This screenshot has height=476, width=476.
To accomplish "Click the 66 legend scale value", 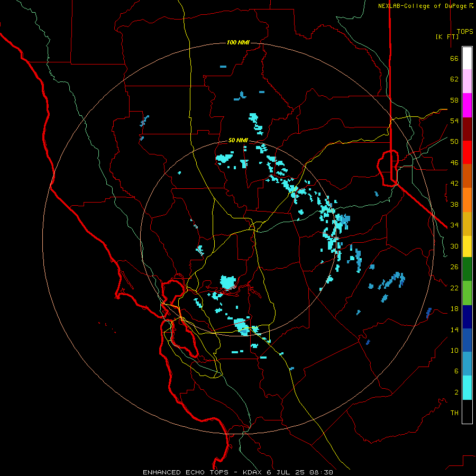I will (454, 58).
